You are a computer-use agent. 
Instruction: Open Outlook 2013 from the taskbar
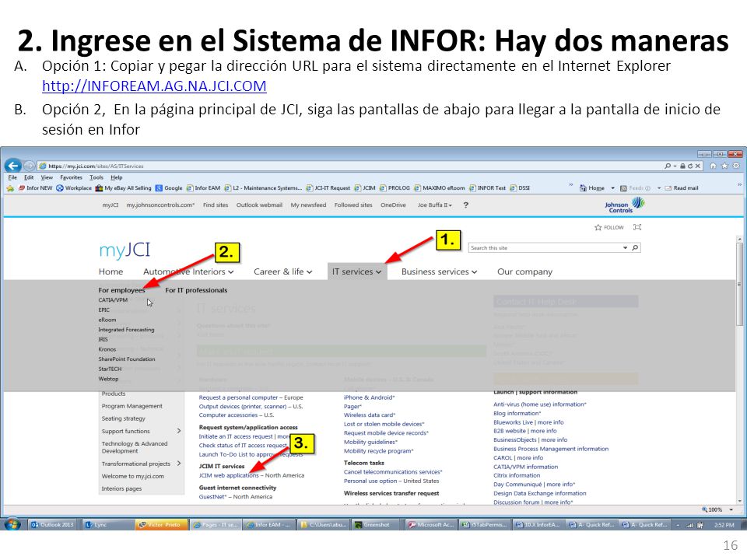click(52, 525)
